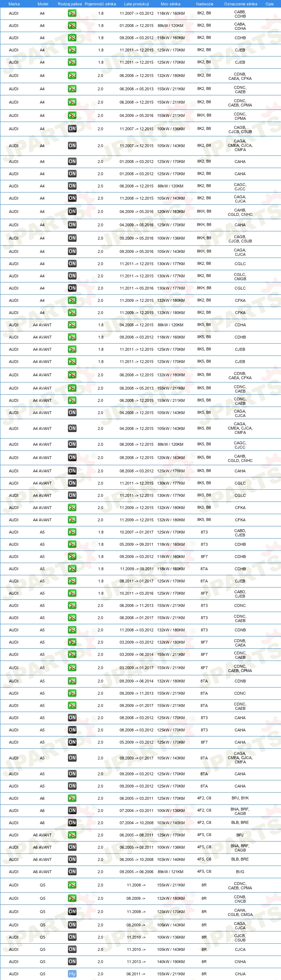This screenshot has width=281, height=980.
Task: Click petrol icon in A6 BPJ, BYK row
Action: coord(72,798)
